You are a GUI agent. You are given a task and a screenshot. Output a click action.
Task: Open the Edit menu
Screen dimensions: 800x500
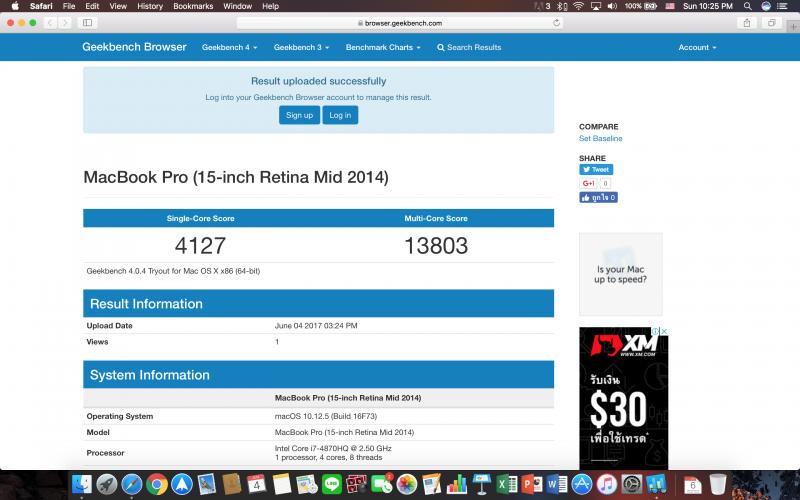point(92,6)
